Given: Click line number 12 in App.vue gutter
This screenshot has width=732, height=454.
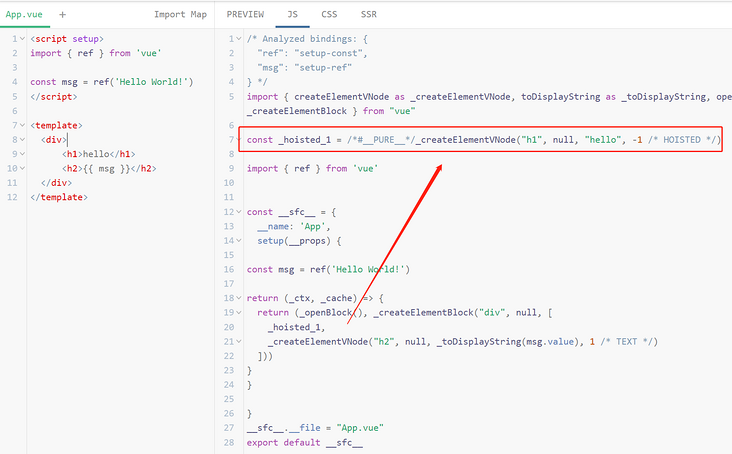Looking at the screenshot, I should [12, 197].
